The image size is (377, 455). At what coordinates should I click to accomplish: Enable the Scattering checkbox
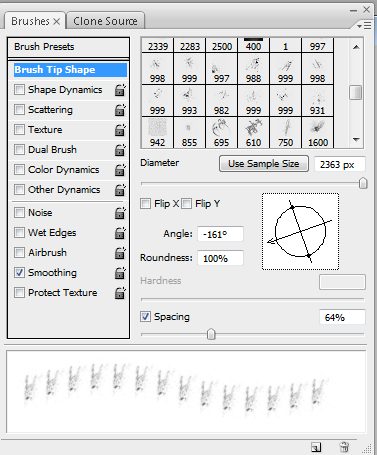[19, 110]
